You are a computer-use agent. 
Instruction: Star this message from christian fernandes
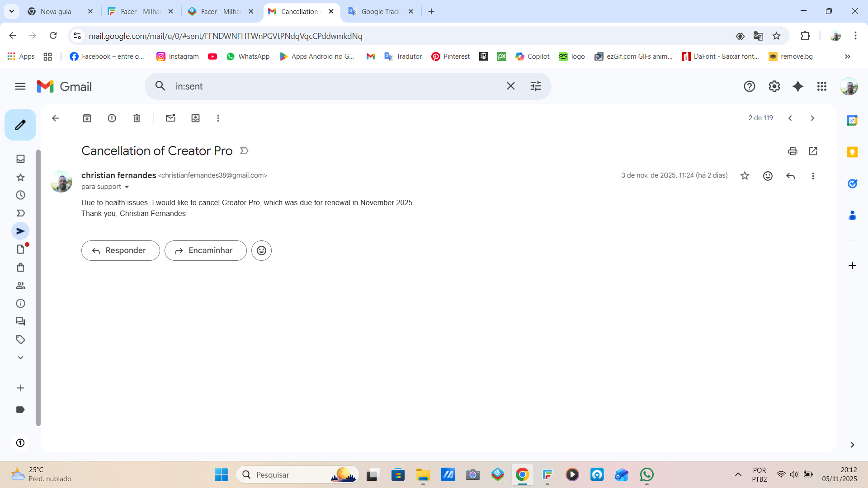click(x=745, y=176)
